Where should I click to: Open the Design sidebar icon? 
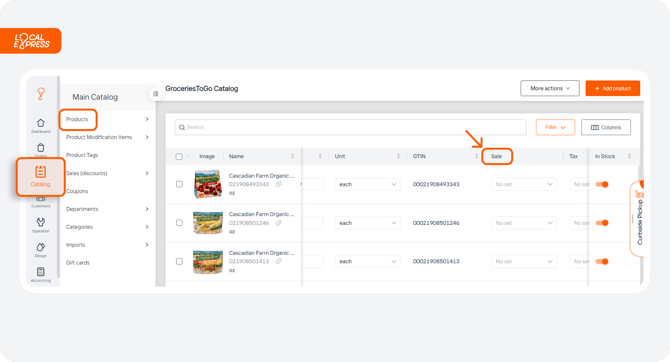coord(41,250)
